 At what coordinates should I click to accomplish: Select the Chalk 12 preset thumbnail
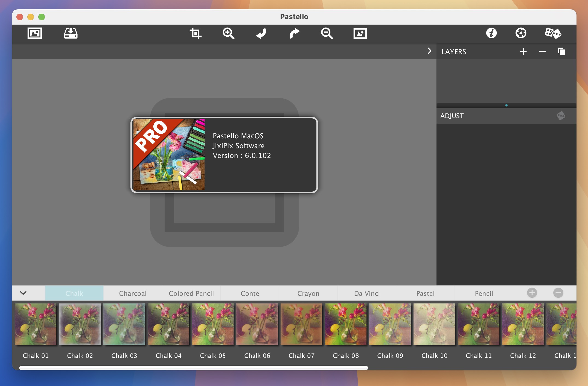click(523, 324)
